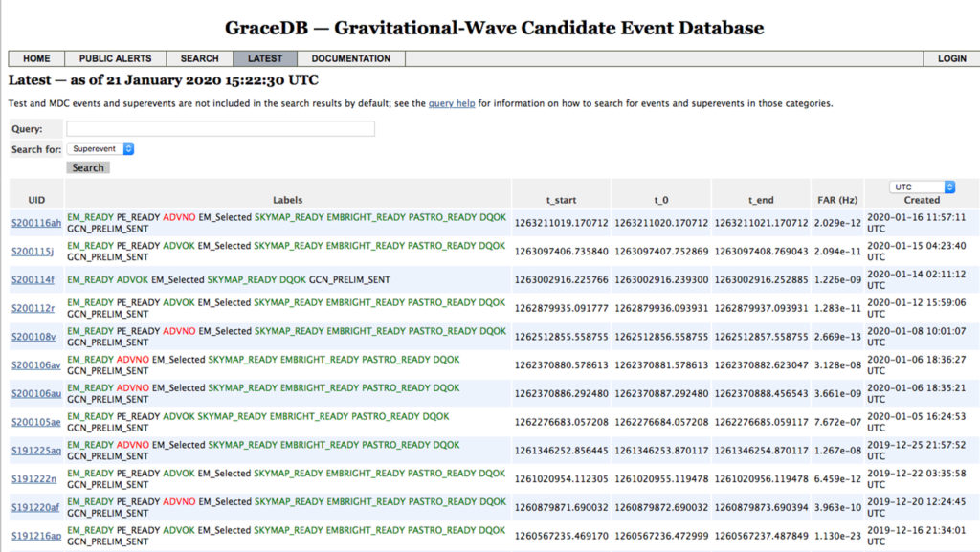Open superevent S200116ah
The image size is (980, 552).
click(36, 223)
